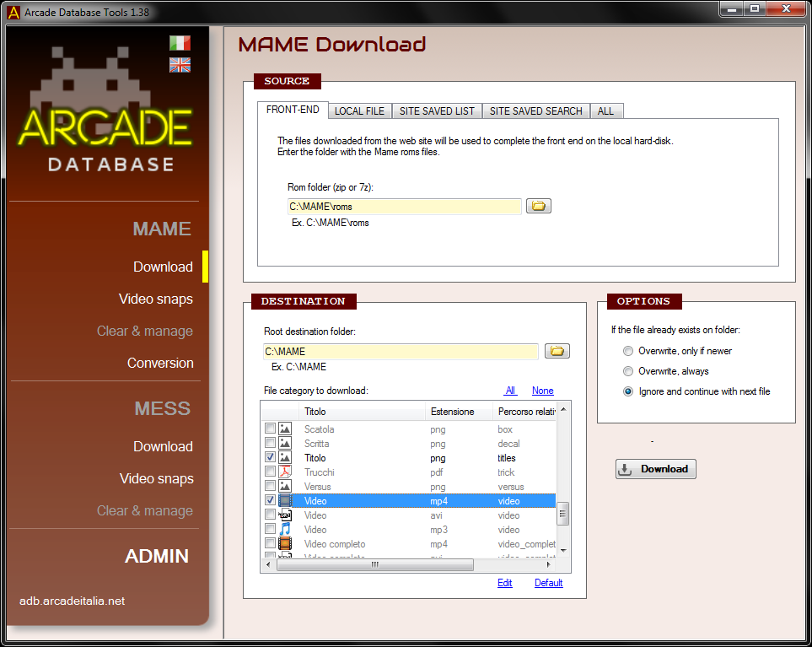Click the None link to deselect categories
This screenshot has height=647, width=812.
(542, 391)
